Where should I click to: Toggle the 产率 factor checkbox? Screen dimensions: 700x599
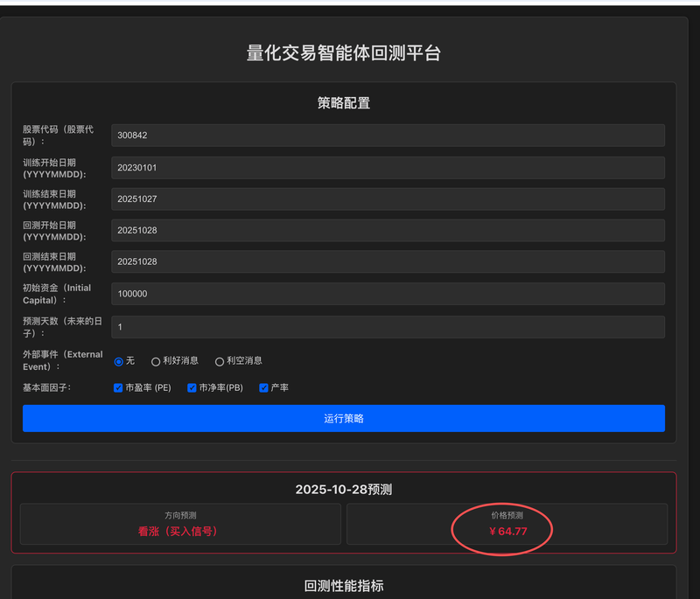[263, 387]
